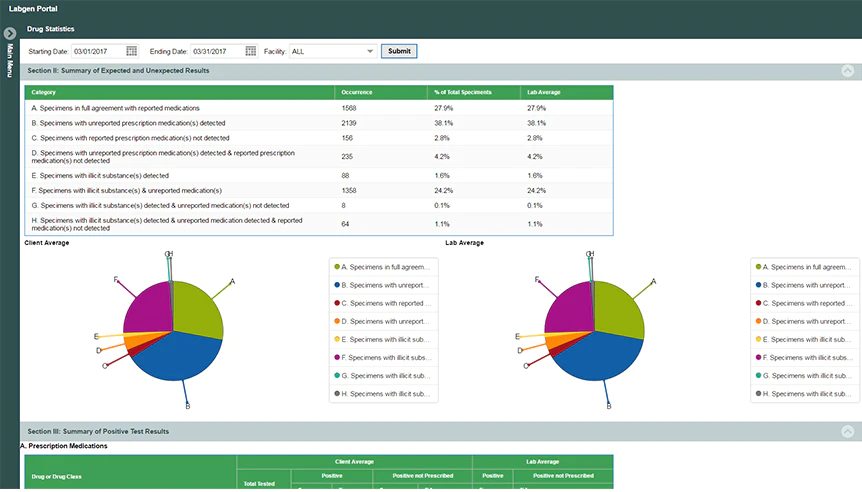
Task: Open the vertical Main Menu label
Action: (9, 60)
